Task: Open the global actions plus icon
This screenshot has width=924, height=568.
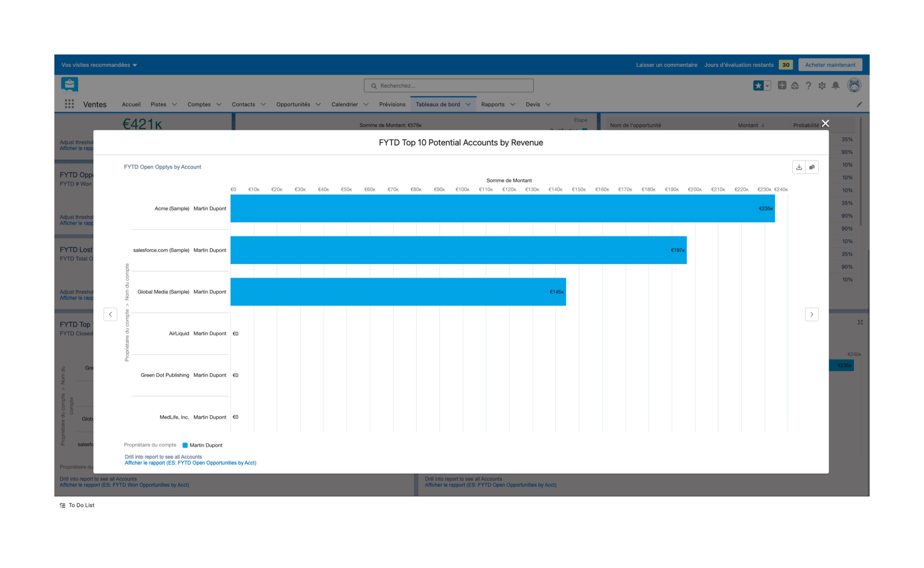Action: (x=782, y=85)
